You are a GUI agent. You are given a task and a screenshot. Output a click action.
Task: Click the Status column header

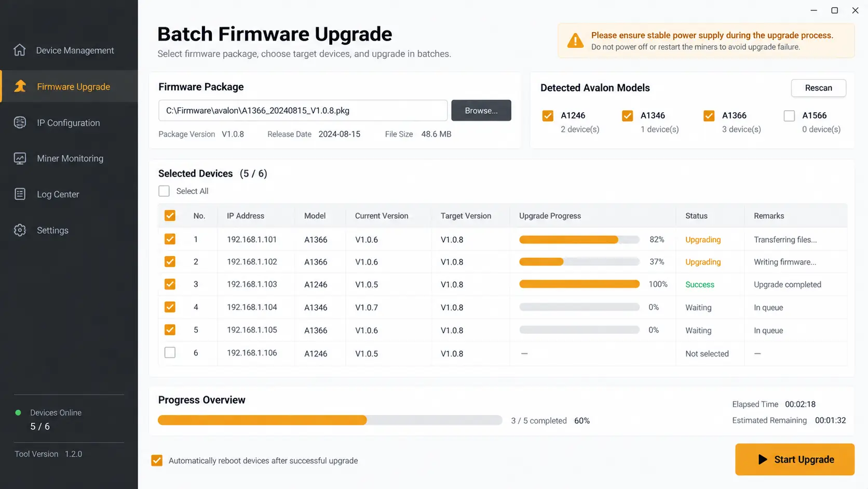click(696, 216)
